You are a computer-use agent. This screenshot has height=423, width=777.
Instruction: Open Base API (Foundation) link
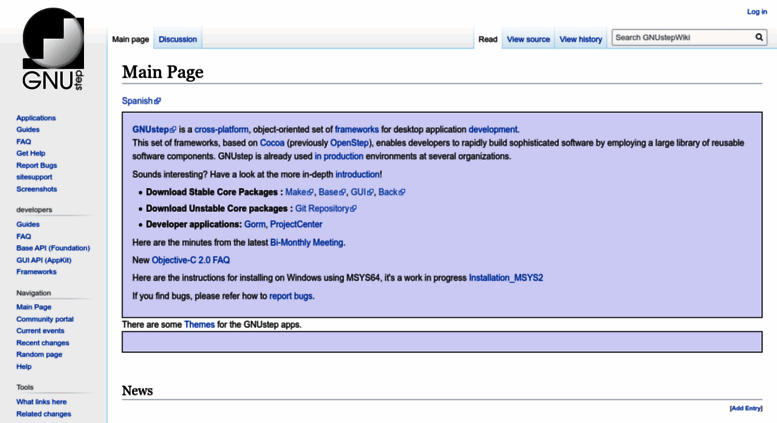coord(53,248)
